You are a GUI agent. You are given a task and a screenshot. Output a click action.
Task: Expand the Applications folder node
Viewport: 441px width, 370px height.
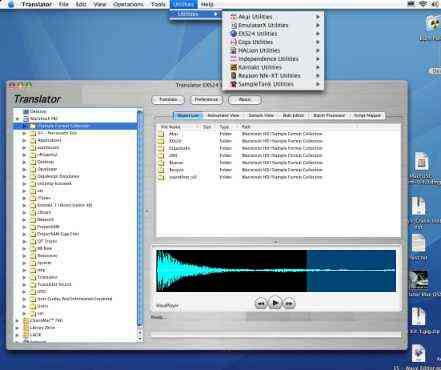[x=24, y=140]
